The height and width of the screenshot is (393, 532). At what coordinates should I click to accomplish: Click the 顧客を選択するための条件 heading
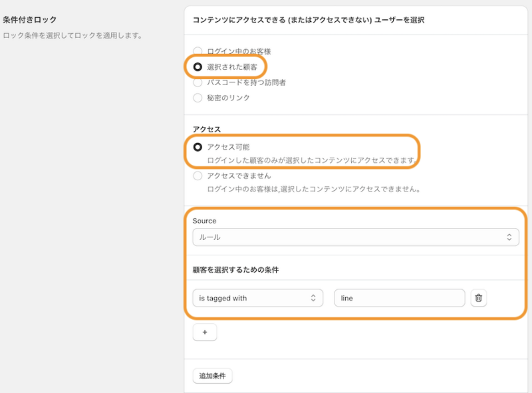click(x=236, y=270)
